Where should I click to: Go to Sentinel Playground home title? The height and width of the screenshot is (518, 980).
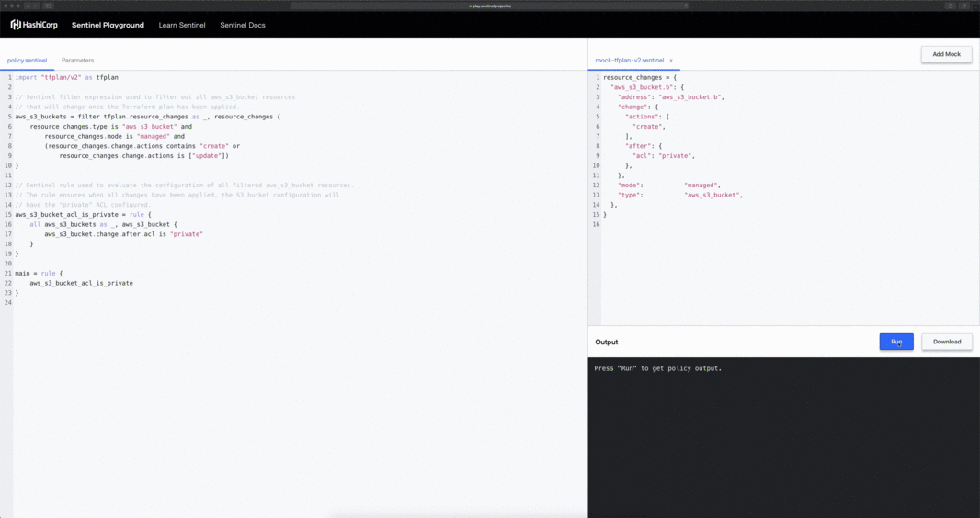108,25
